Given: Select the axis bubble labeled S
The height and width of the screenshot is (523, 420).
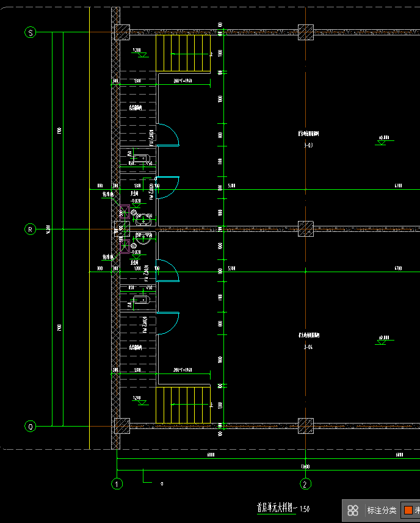Looking at the screenshot, I should tap(31, 32).
